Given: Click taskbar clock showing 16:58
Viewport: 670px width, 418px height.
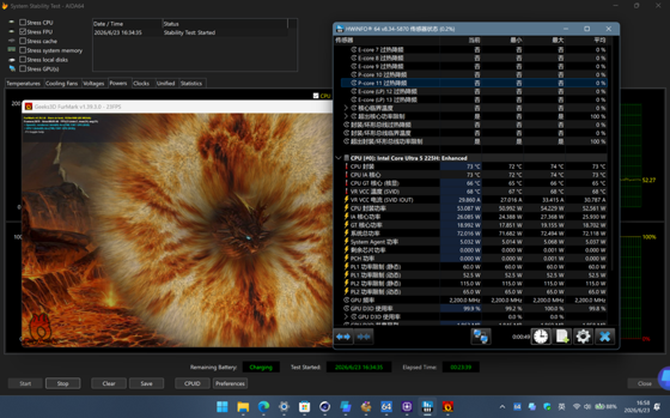Looking at the screenshot, I should 637,406.
